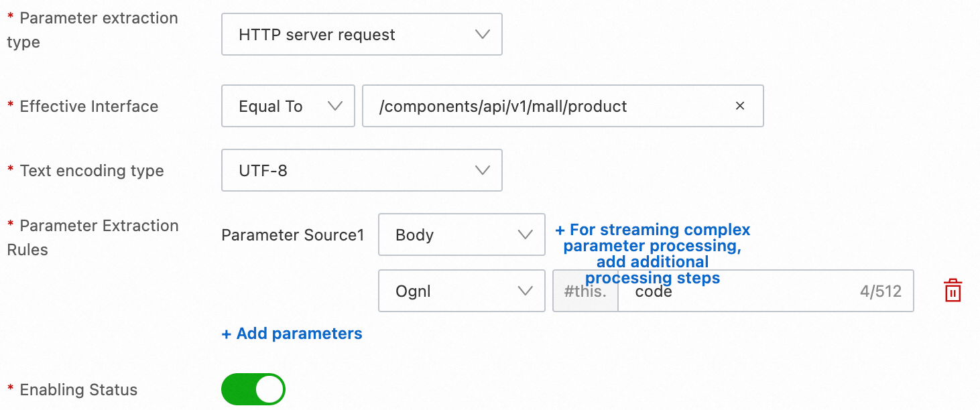Click the 4/512 character counter
The height and width of the screenshot is (410, 980).
click(880, 291)
